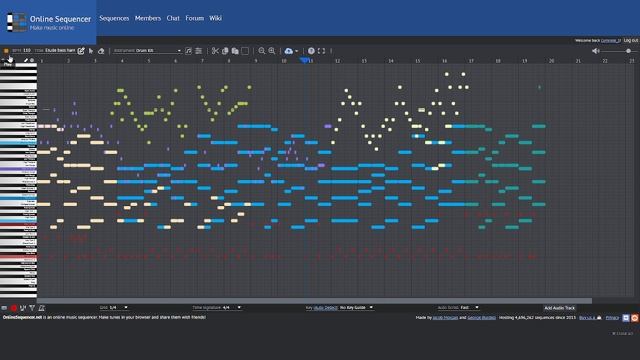Open the Members menu

click(x=148, y=18)
